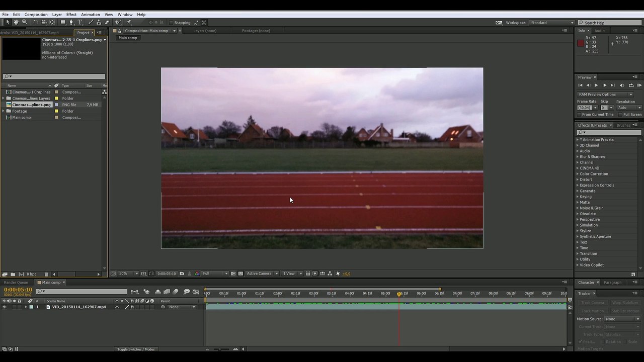
Task: Select the Hand tool
Action: (16, 22)
